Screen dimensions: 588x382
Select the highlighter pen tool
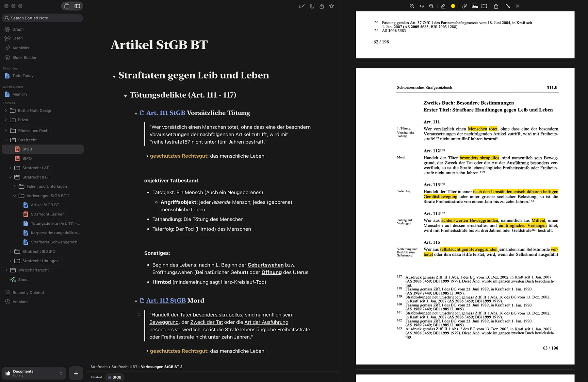tap(443, 6)
